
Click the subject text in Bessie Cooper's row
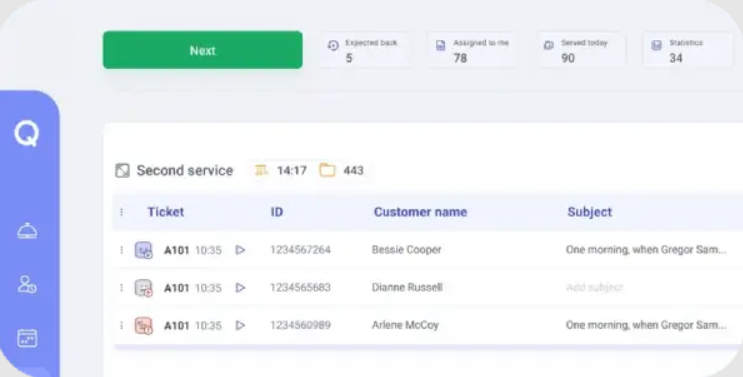tap(646, 250)
